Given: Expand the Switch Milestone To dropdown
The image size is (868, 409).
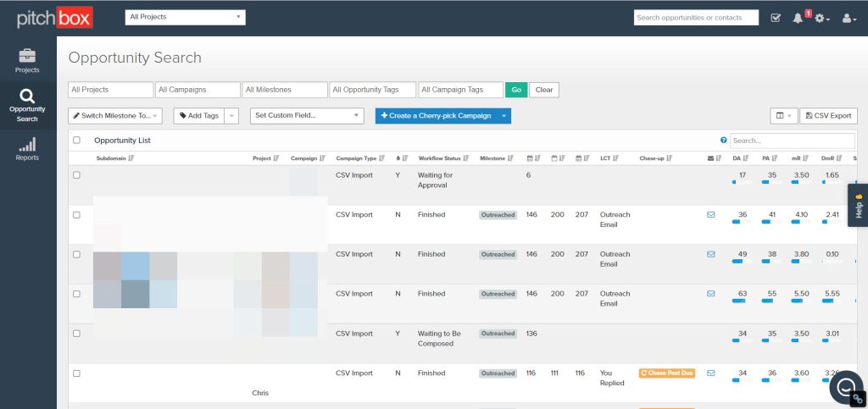Looking at the screenshot, I should (115, 115).
